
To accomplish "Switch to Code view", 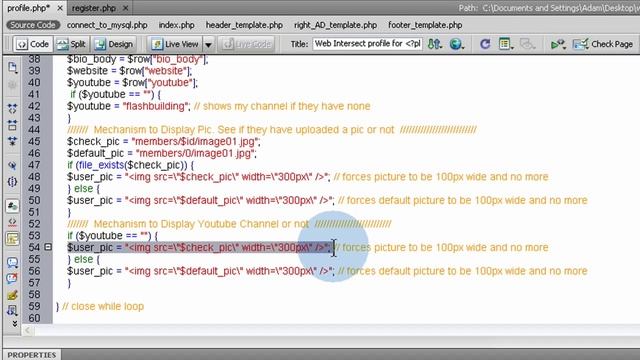I will (x=33, y=44).
